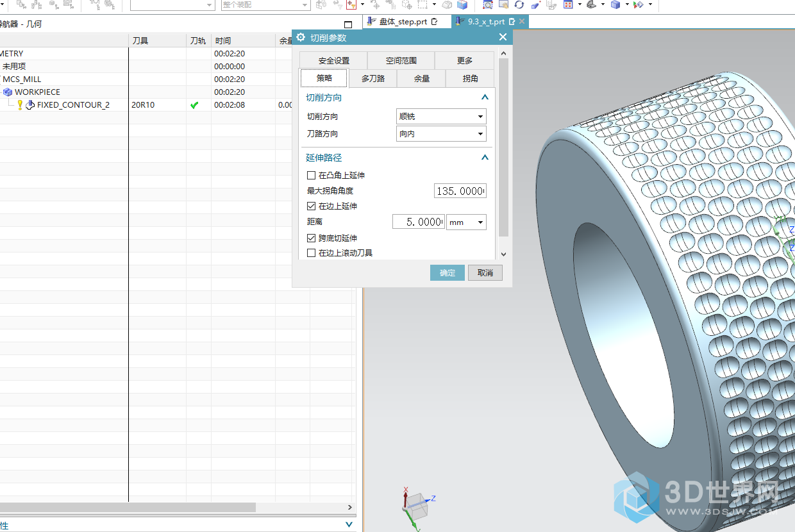Click the grey laptop-shaped icon in toolbar
The width and height of the screenshot is (795, 532).
[x=592, y=4]
